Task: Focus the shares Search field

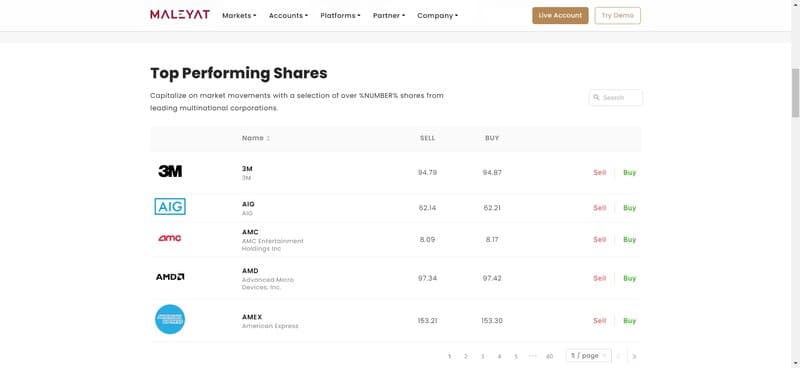Action: pyautogui.click(x=616, y=97)
